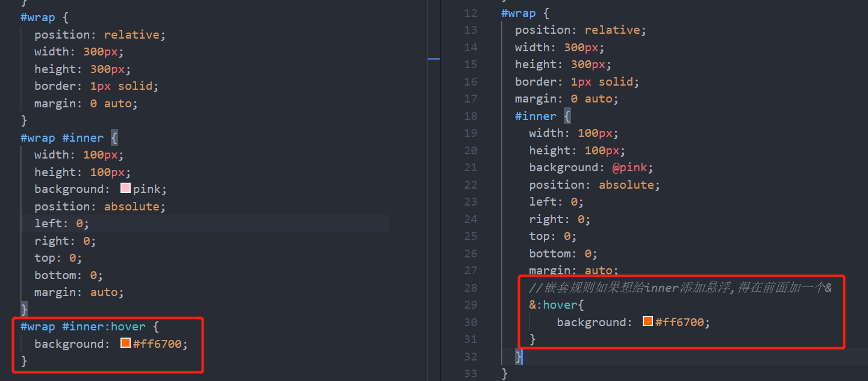Select line number 21 in the gutter
The image size is (868, 381).
[x=470, y=167]
